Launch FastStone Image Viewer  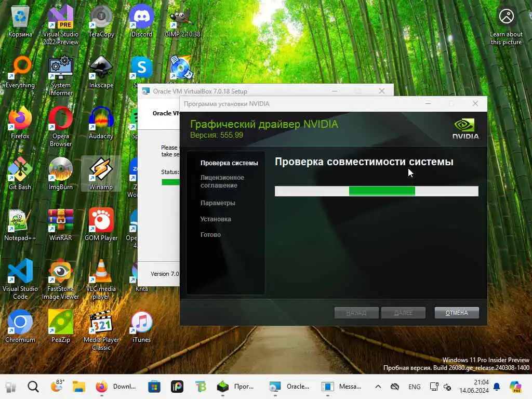[x=60, y=279]
